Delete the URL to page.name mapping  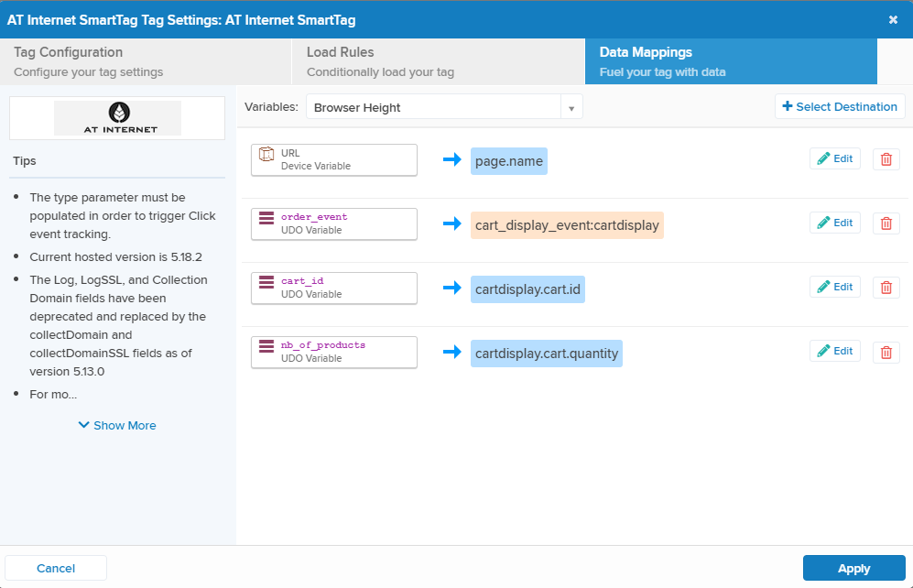tap(886, 159)
